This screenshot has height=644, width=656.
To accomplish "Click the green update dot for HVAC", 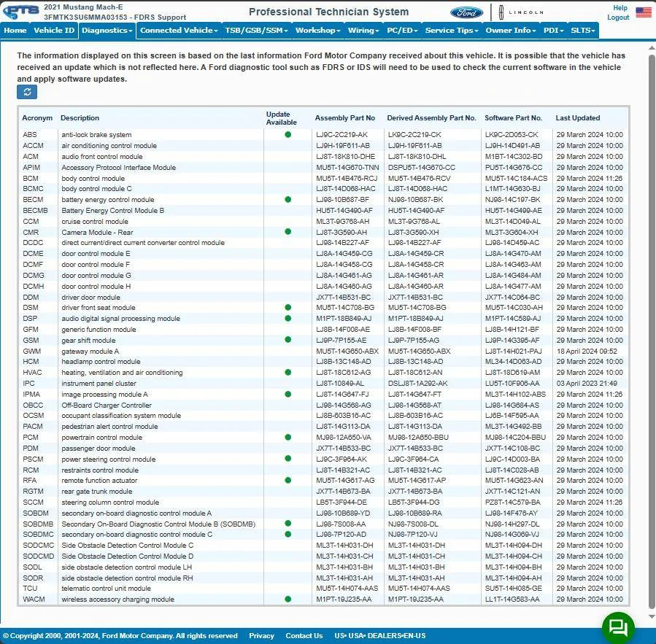I will [x=288, y=372].
